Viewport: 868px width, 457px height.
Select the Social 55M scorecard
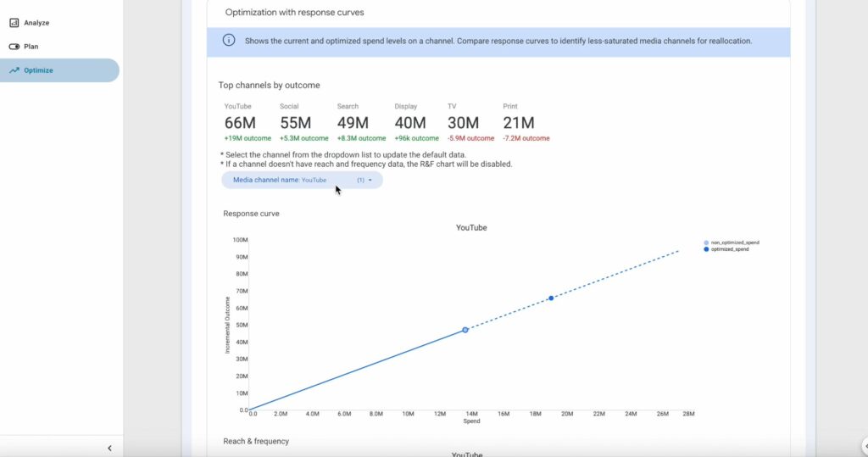click(x=296, y=123)
